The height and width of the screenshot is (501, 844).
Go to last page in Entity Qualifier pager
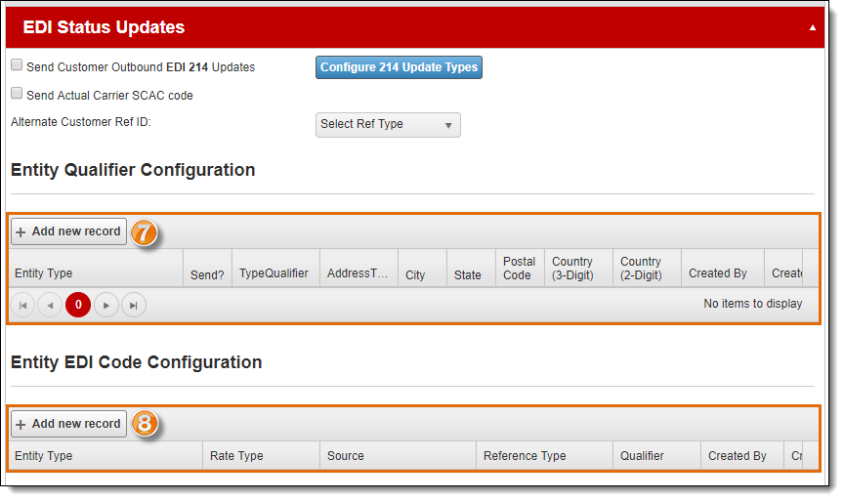click(x=133, y=305)
